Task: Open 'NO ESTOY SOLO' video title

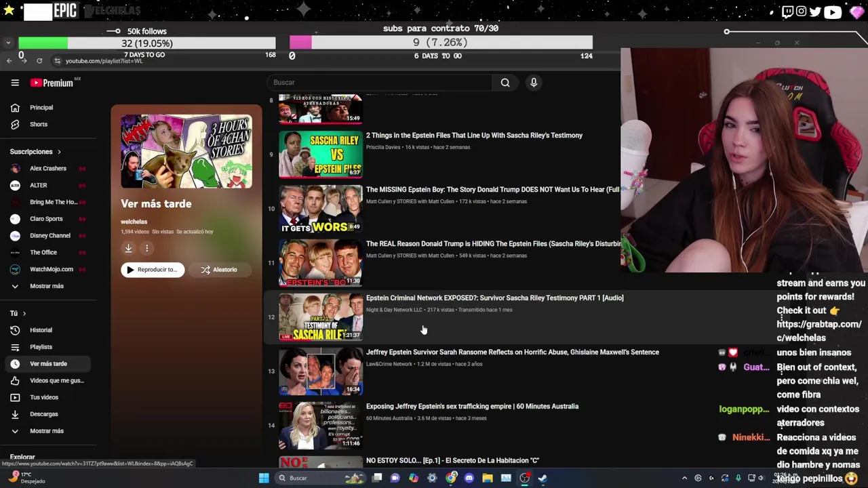Action: [x=452, y=461]
